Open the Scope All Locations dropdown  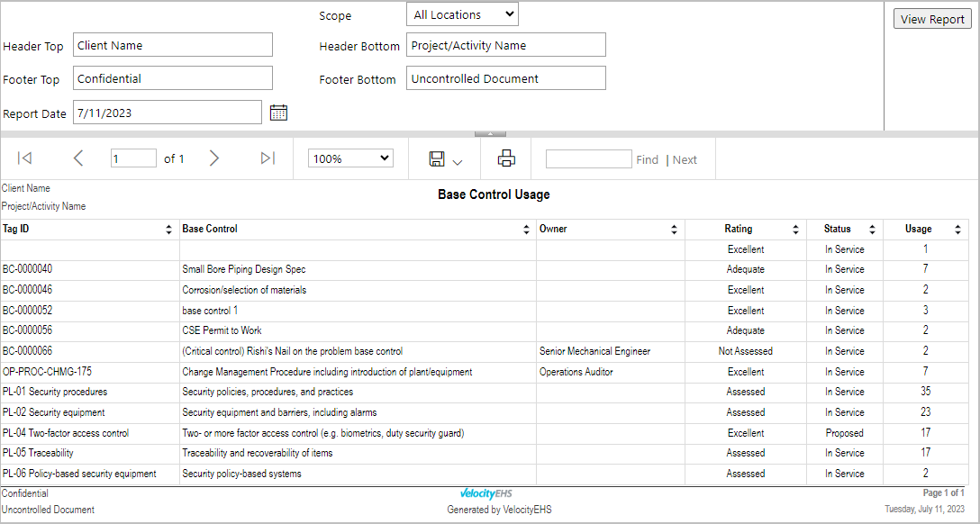click(x=462, y=14)
